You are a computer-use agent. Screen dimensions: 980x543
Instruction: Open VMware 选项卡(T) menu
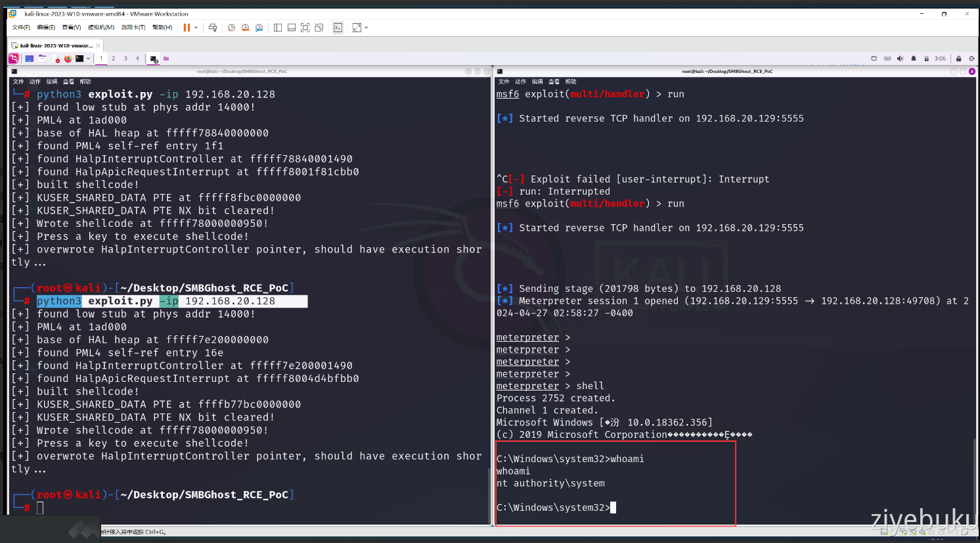tap(133, 28)
